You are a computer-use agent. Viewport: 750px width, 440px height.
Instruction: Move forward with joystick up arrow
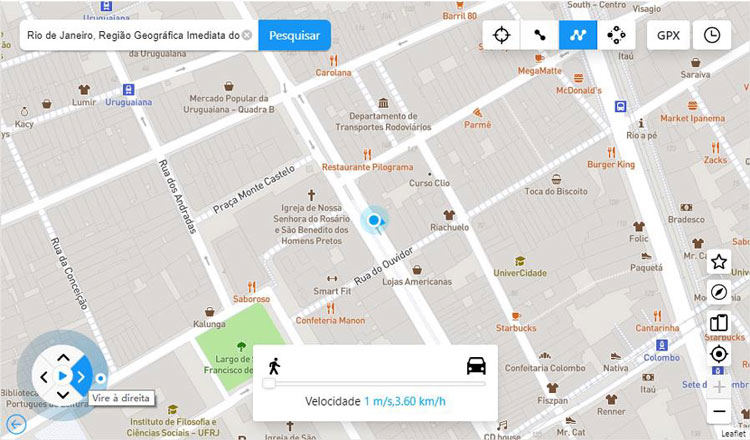pos(63,357)
